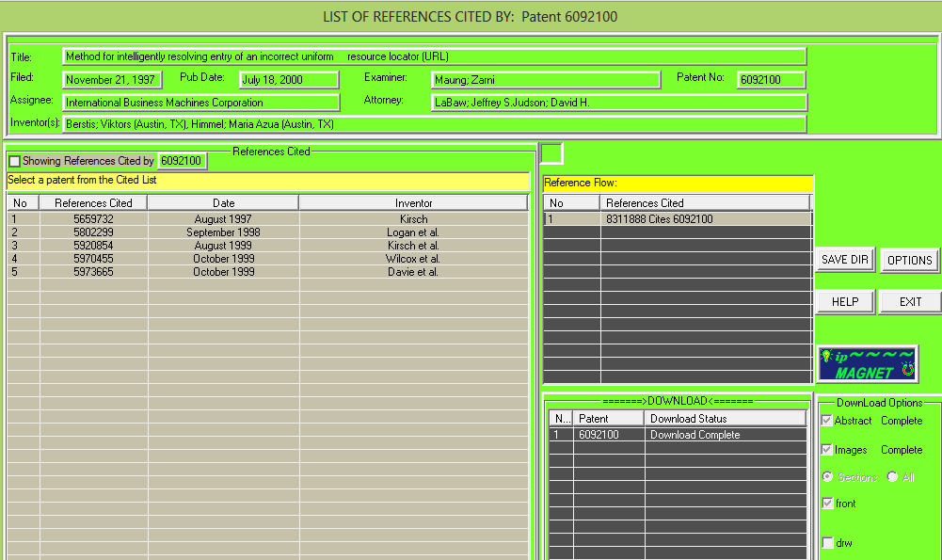Click the Title input field
Screen dimensions: 942x560
[435, 56]
